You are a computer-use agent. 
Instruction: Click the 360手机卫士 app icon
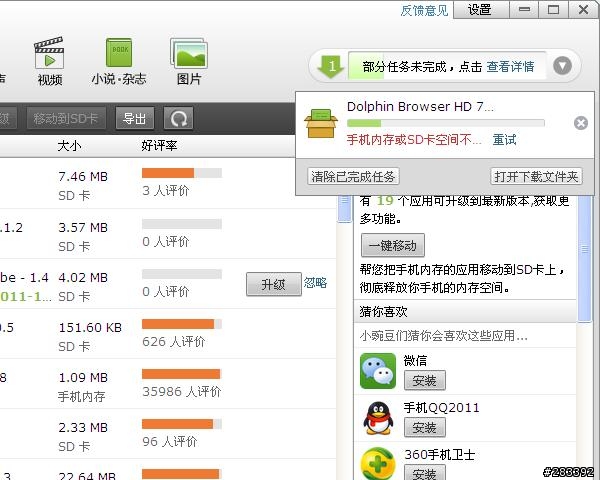[x=378, y=464]
